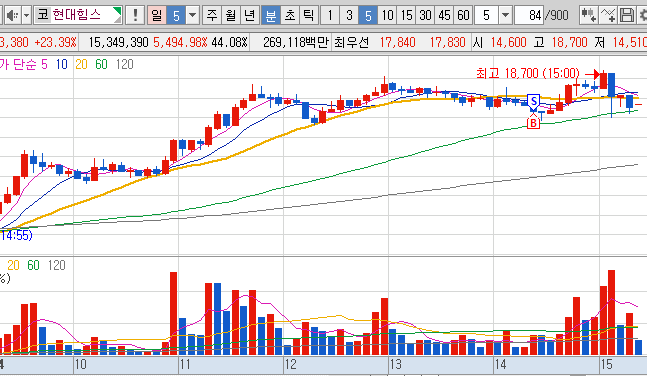
Task: Click the price MA 120 legend label
Action: (x=124, y=64)
